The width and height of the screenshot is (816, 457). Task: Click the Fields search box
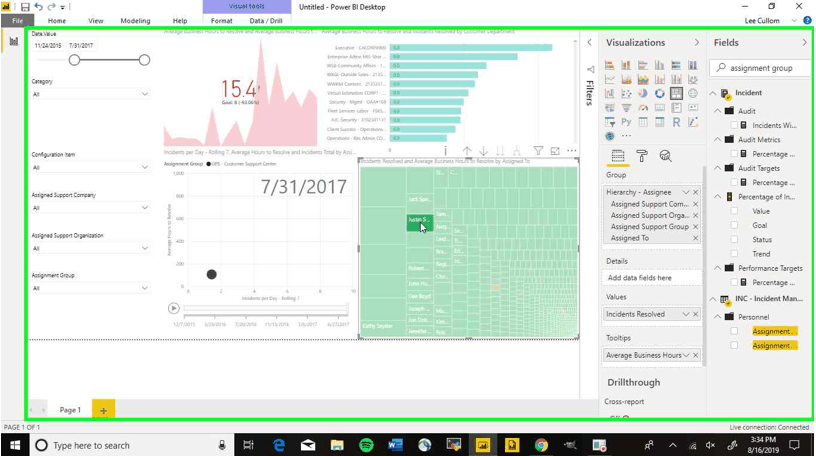[760, 68]
